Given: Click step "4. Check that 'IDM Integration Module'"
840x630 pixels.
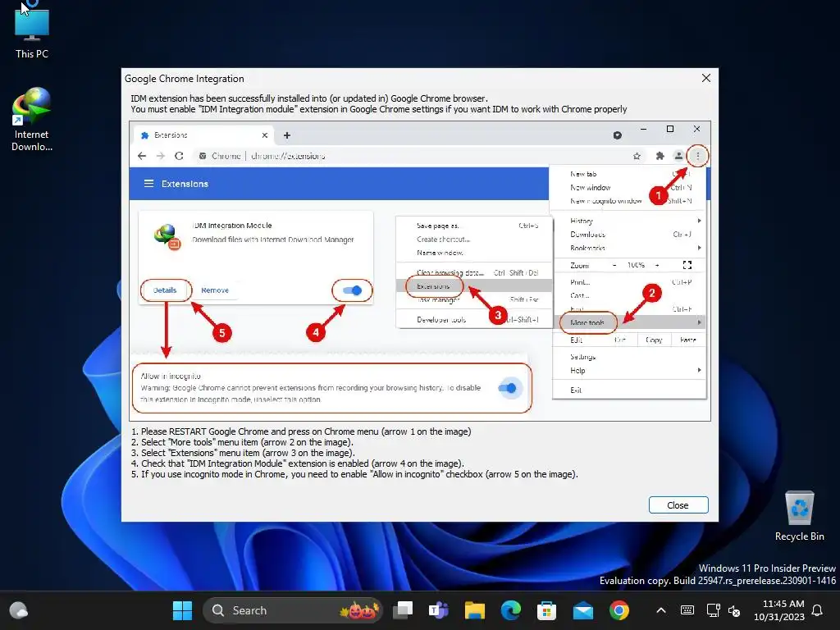Looking at the screenshot, I should pos(297,464).
